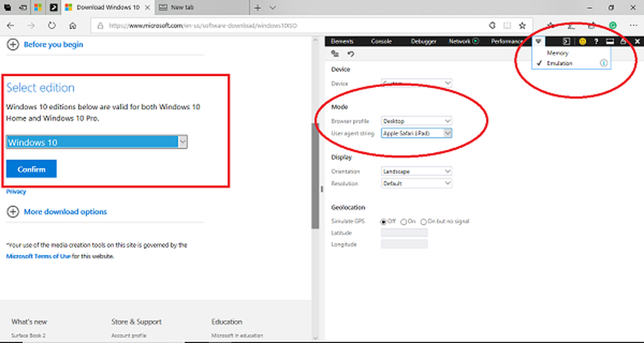Open the Device dropdown
This screenshot has width=644, height=343.
click(x=417, y=83)
